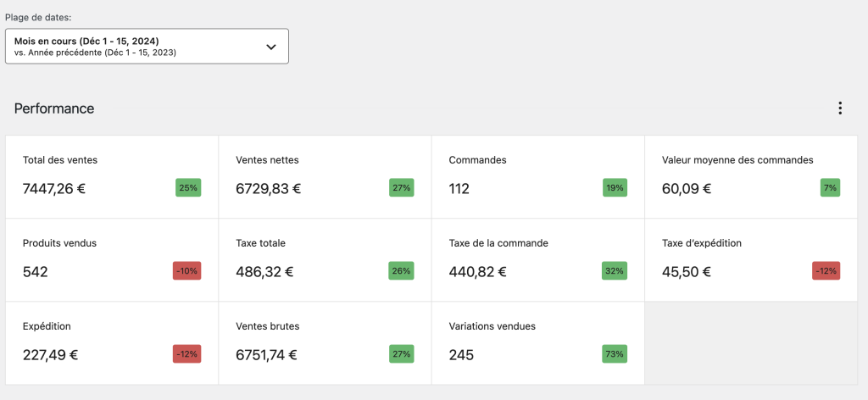Expand the date range dropdown chevron
This screenshot has width=868, height=400.
(271, 47)
